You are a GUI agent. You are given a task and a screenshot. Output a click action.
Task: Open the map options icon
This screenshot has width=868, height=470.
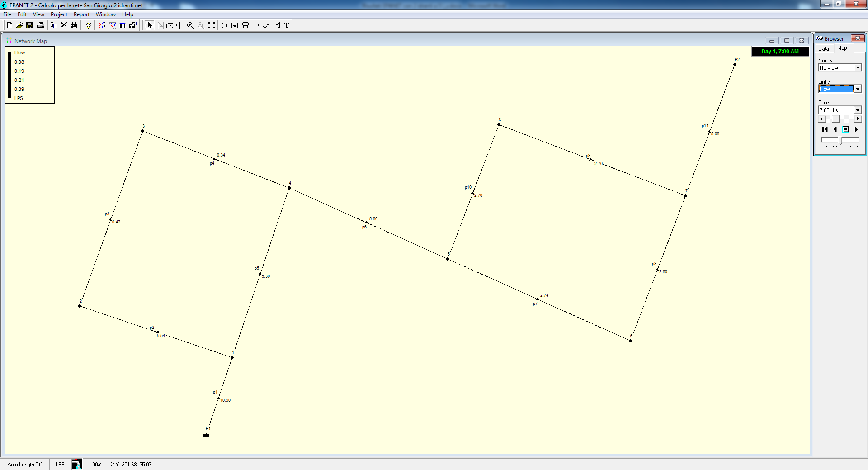click(133, 25)
